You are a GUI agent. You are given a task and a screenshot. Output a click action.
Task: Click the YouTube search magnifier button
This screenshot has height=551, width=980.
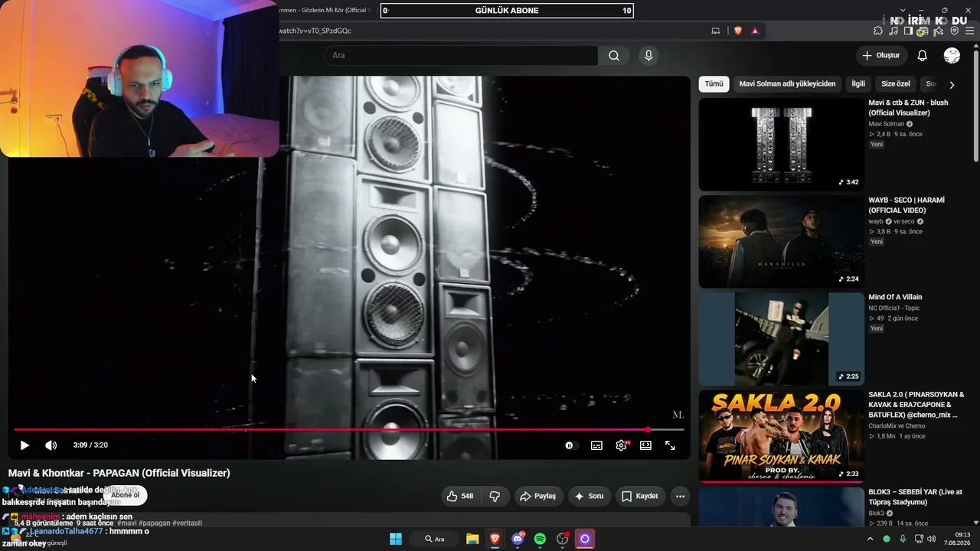(614, 55)
